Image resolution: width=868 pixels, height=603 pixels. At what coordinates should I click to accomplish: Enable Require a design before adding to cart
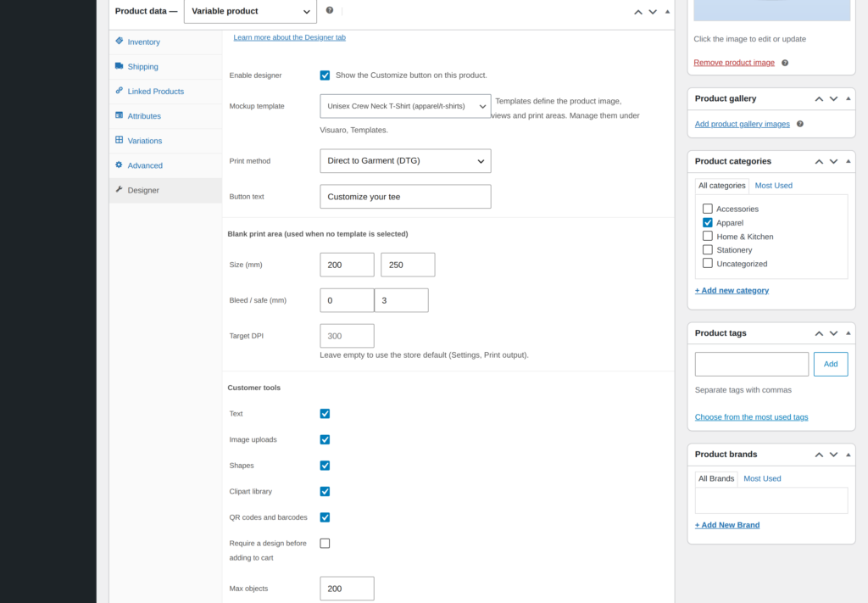(x=325, y=543)
